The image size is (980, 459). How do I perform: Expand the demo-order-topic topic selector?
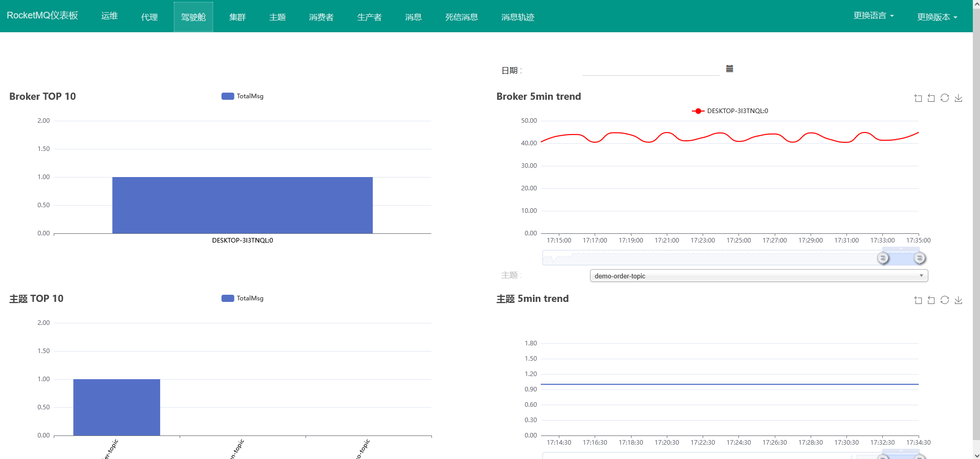[x=758, y=276]
